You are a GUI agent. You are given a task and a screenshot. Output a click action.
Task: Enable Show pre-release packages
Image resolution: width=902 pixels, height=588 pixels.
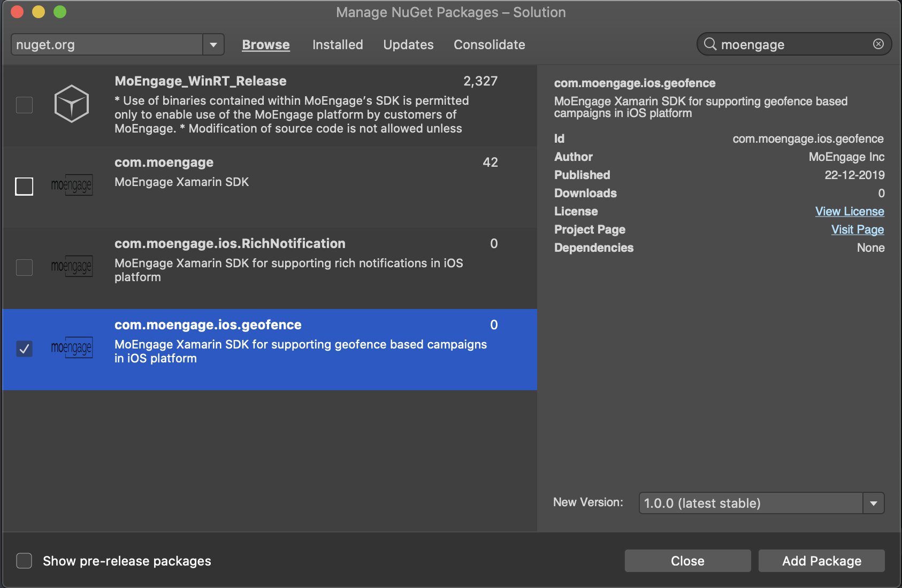coord(24,561)
